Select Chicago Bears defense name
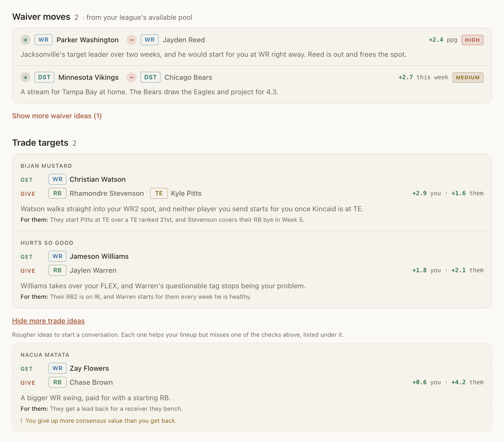 188,77
